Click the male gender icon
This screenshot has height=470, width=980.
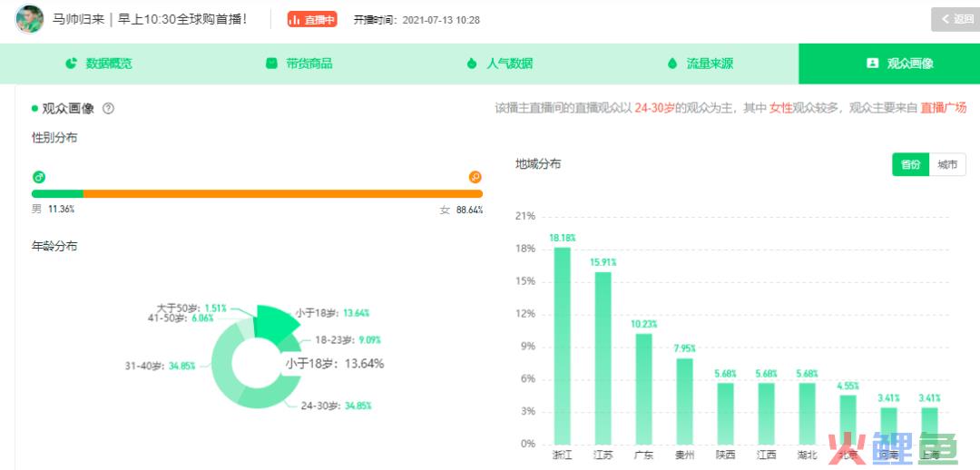pyautogui.click(x=39, y=177)
